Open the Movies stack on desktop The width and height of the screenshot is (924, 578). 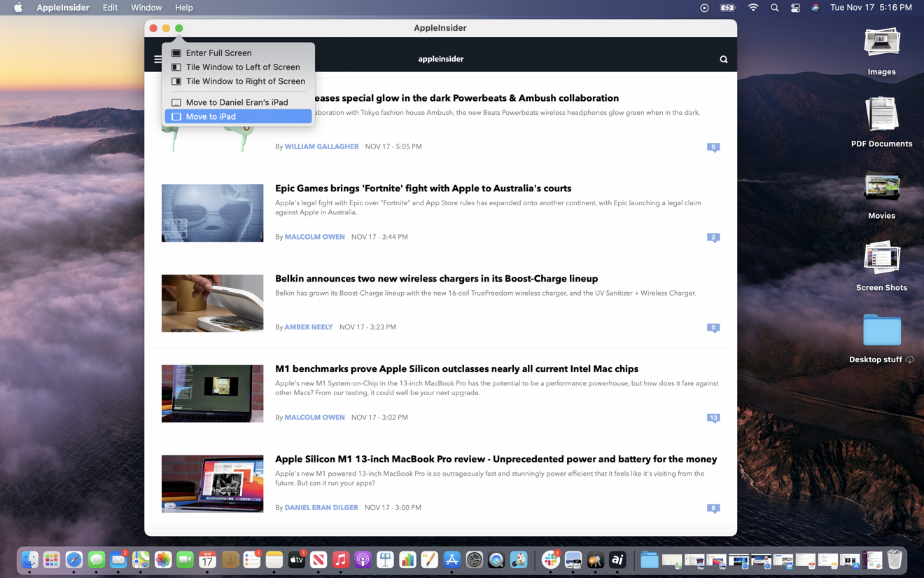(x=881, y=187)
